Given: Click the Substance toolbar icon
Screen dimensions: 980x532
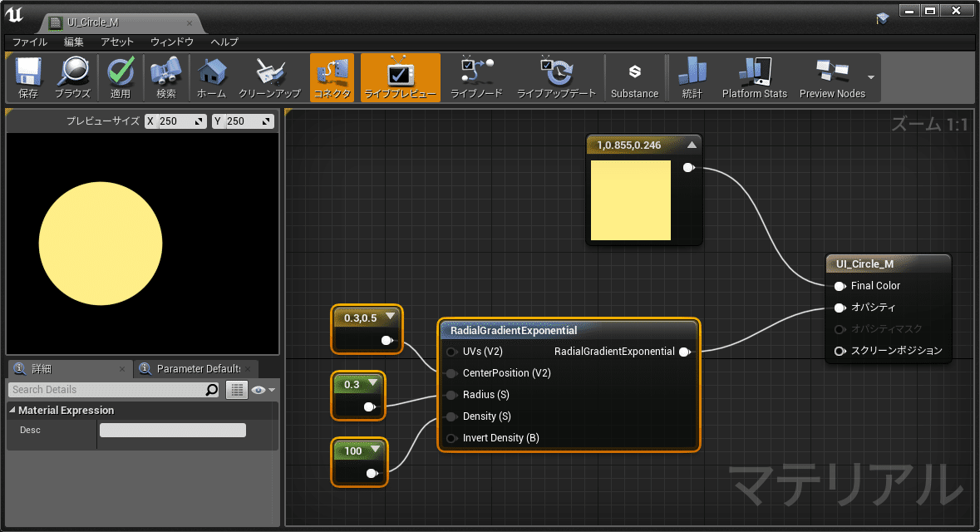Looking at the screenshot, I should tap(634, 77).
